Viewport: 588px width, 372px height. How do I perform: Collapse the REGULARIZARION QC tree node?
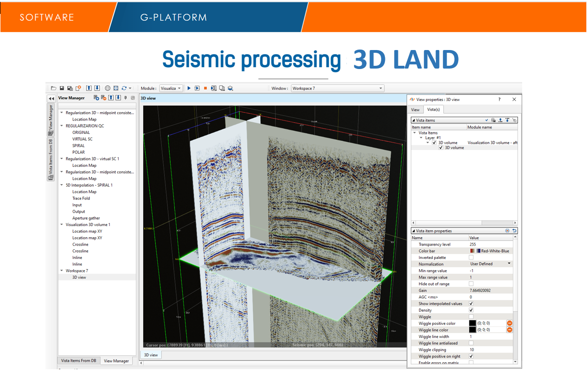click(x=62, y=126)
